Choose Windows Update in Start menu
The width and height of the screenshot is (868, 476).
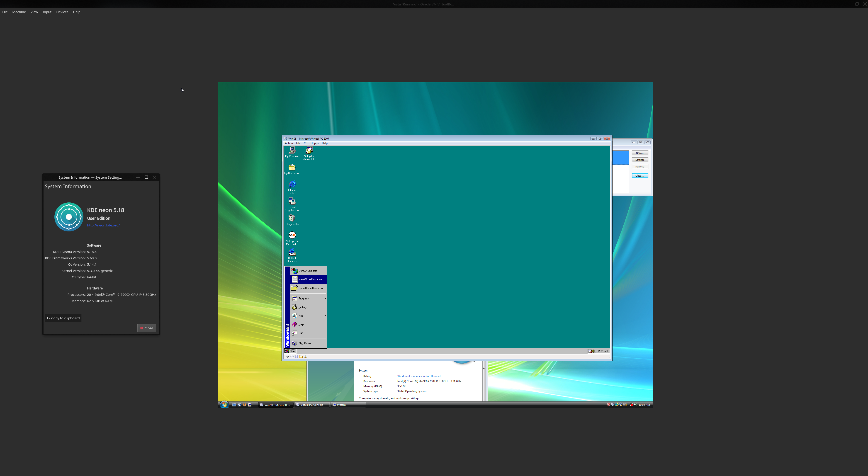[308, 271]
